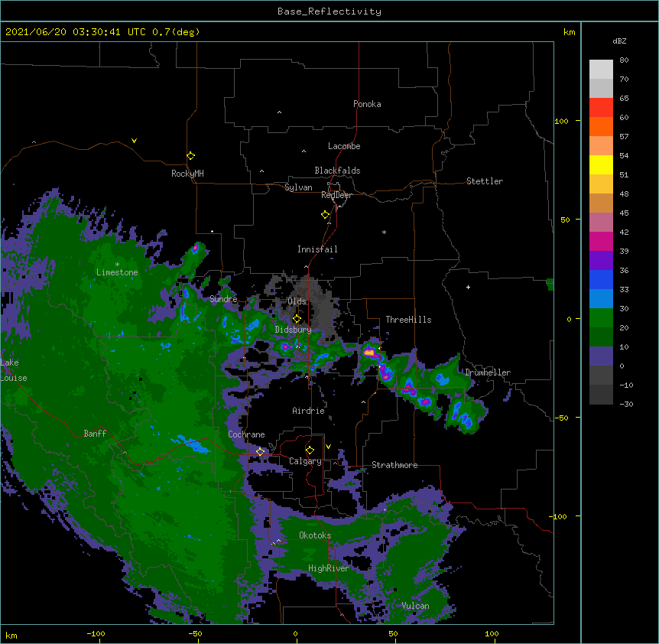
Task: Click the asterisk marker northeast of Innisfail
Action: pyautogui.click(x=384, y=232)
